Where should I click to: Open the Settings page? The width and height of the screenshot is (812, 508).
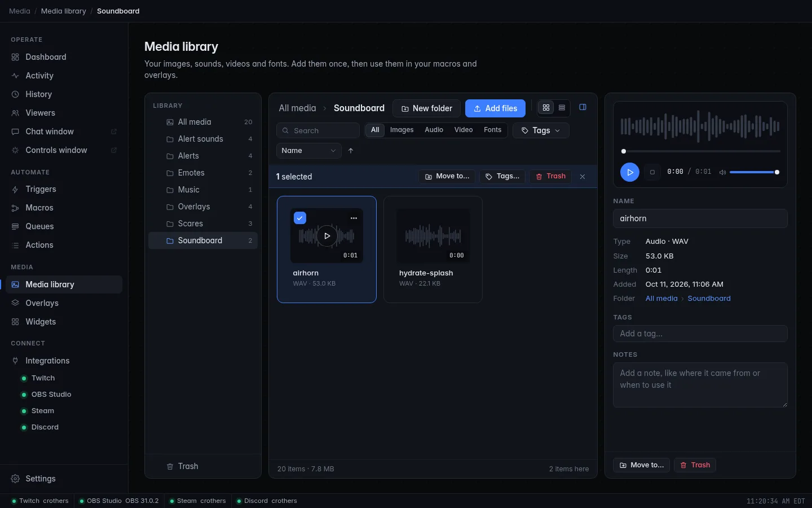(64, 479)
